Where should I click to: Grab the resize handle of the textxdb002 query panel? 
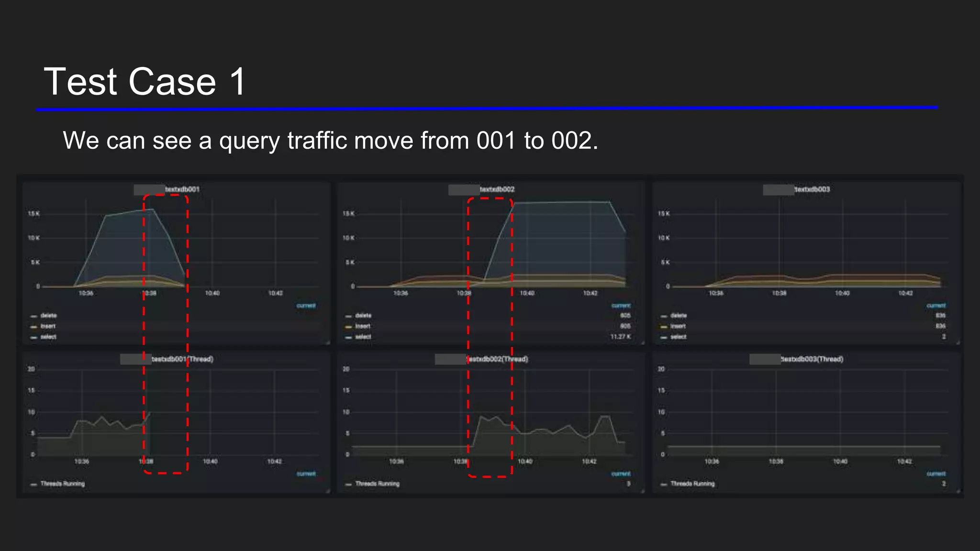point(643,342)
